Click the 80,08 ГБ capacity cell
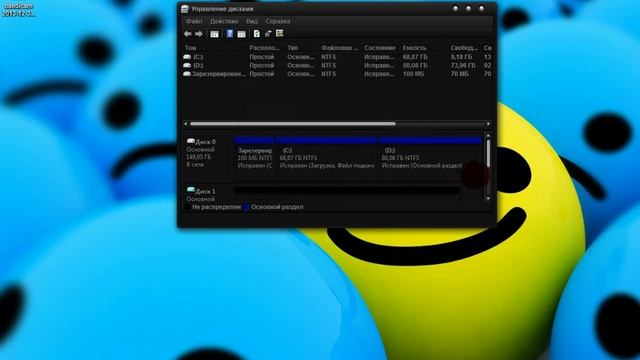This screenshot has width=640, height=360. [x=415, y=65]
